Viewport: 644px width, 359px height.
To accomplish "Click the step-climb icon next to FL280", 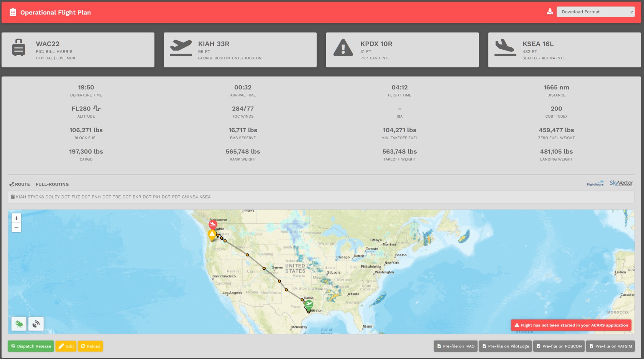I will [97, 108].
